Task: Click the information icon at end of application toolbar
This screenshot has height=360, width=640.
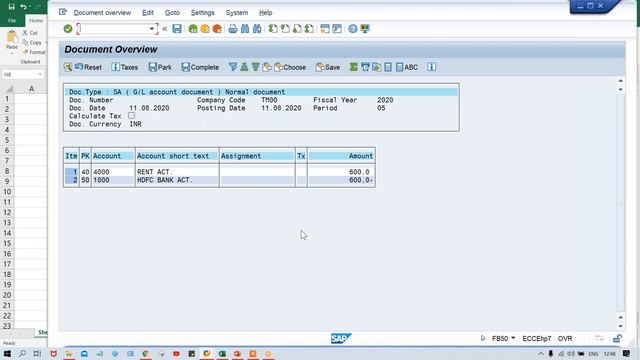Action: (x=431, y=67)
